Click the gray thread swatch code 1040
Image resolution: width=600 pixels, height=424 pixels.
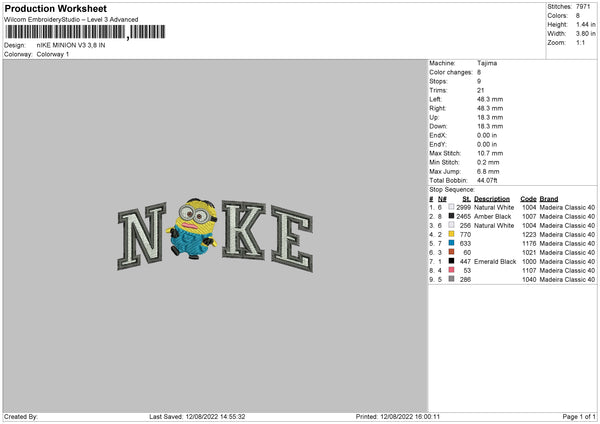pyautogui.click(x=451, y=279)
